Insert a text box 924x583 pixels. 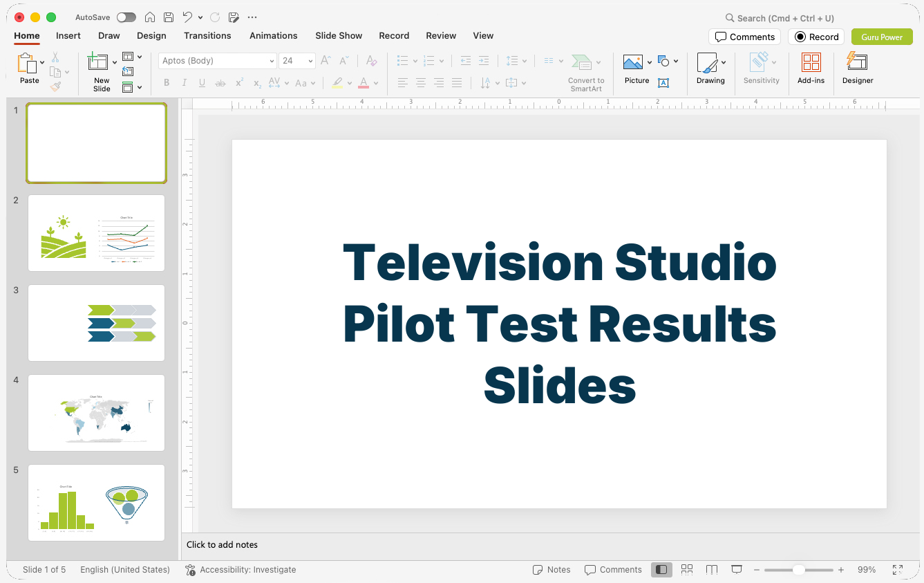tap(663, 83)
